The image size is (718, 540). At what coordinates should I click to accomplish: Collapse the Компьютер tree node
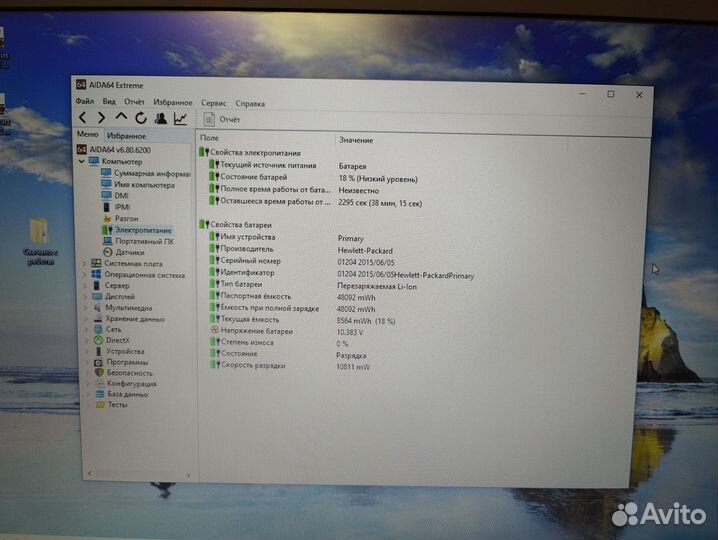click(x=82, y=161)
